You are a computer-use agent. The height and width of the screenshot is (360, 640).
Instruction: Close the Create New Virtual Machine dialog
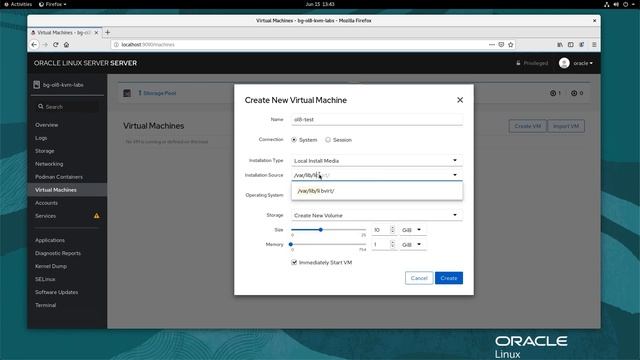(x=460, y=100)
